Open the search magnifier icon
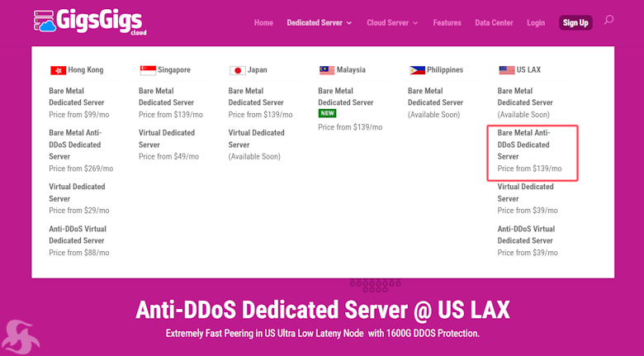Screen dimensions: 644x356 (608, 20)
